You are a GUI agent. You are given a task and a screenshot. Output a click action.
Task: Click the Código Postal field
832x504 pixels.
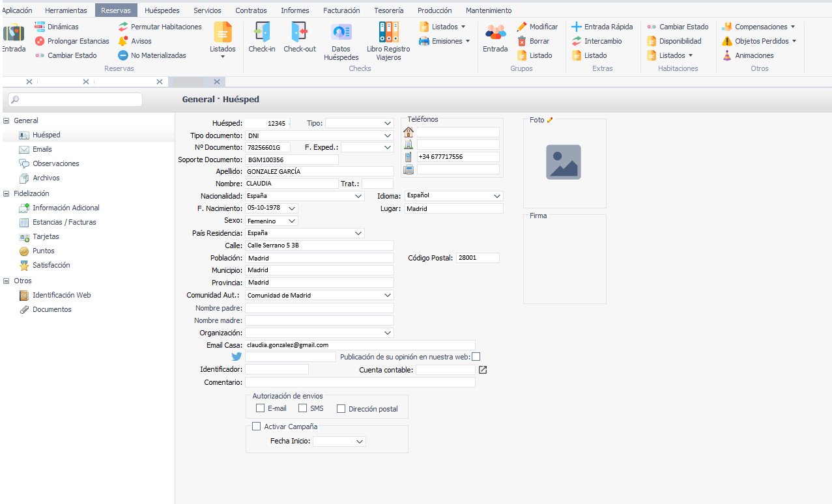coord(478,258)
